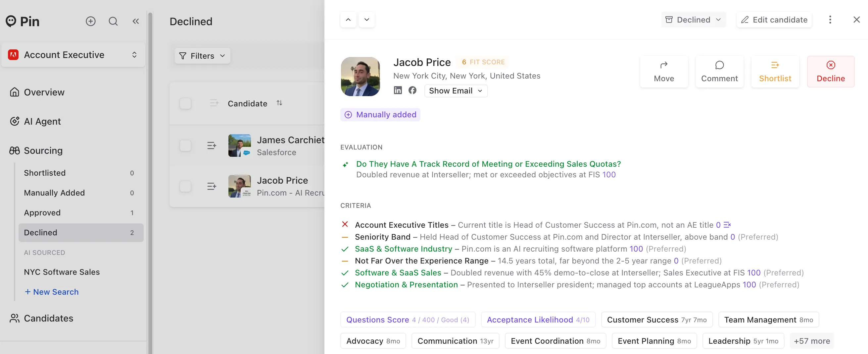
Task: Close the candidate detail panel
Action: point(856,20)
